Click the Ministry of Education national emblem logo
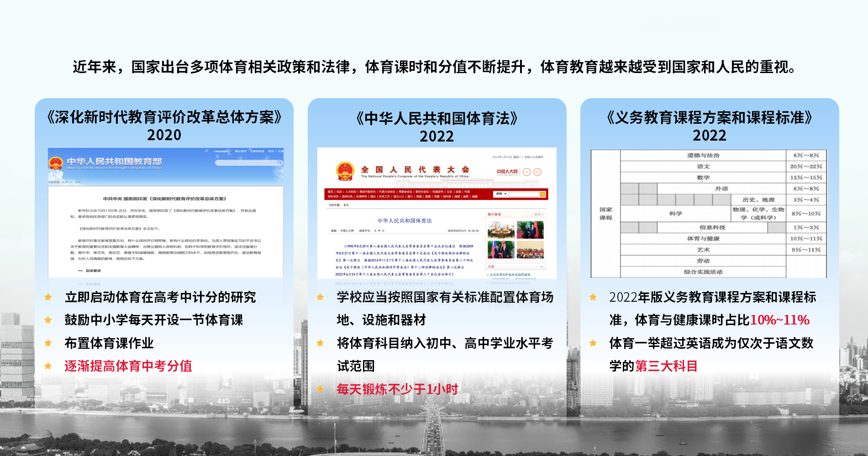This screenshot has width=868, height=456. tap(56, 163)
